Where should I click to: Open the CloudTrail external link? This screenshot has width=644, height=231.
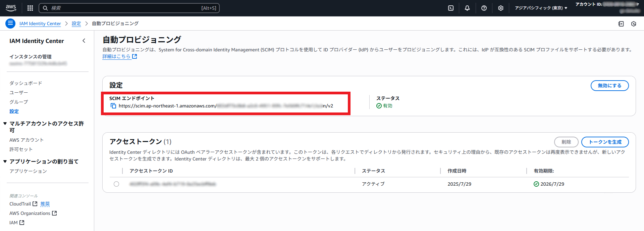[x=23, y=204]
